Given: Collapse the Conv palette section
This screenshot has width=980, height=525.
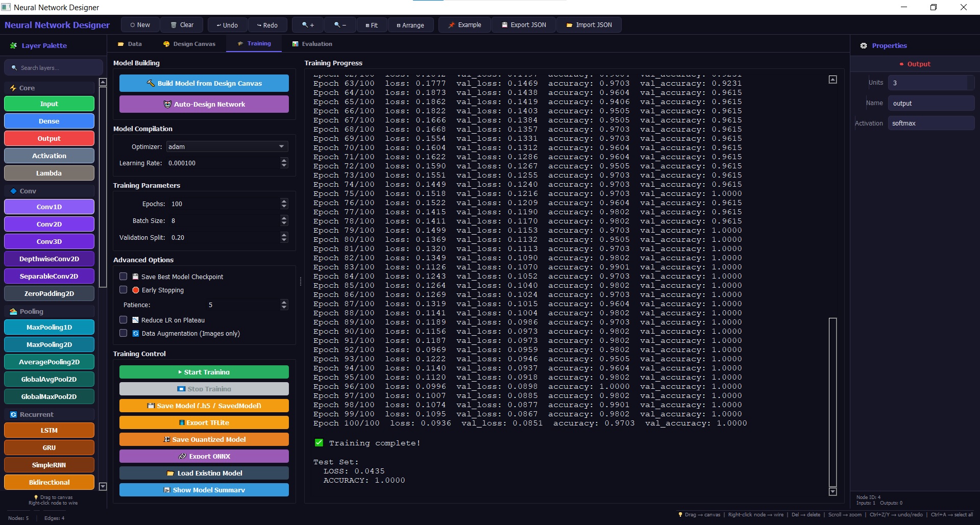Looking at the screenshot, I should click(49, 191).
